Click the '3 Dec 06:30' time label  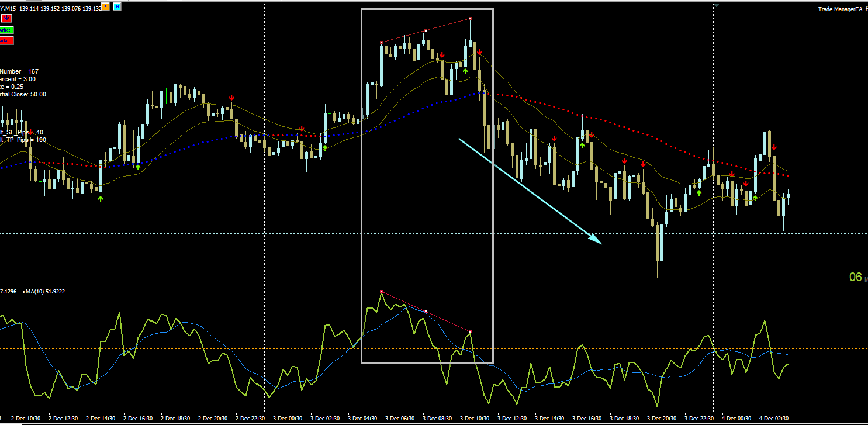coord(399,419)
